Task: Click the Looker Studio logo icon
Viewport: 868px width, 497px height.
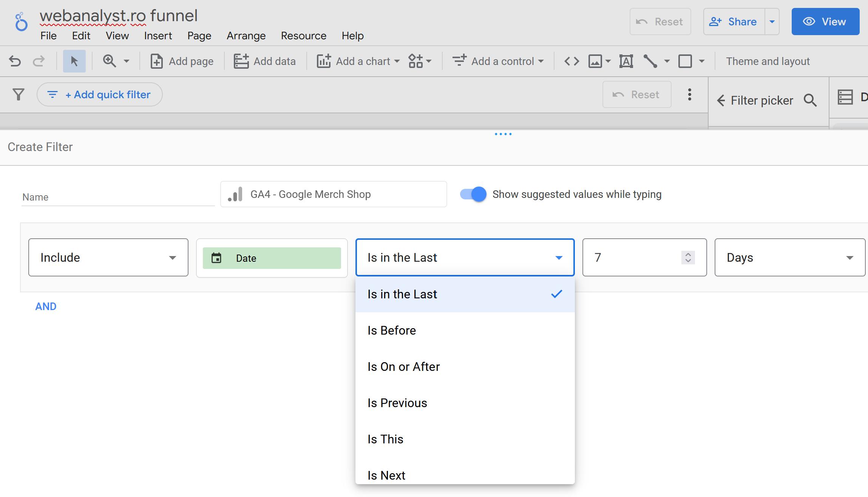Action: [x=21, y=22]
